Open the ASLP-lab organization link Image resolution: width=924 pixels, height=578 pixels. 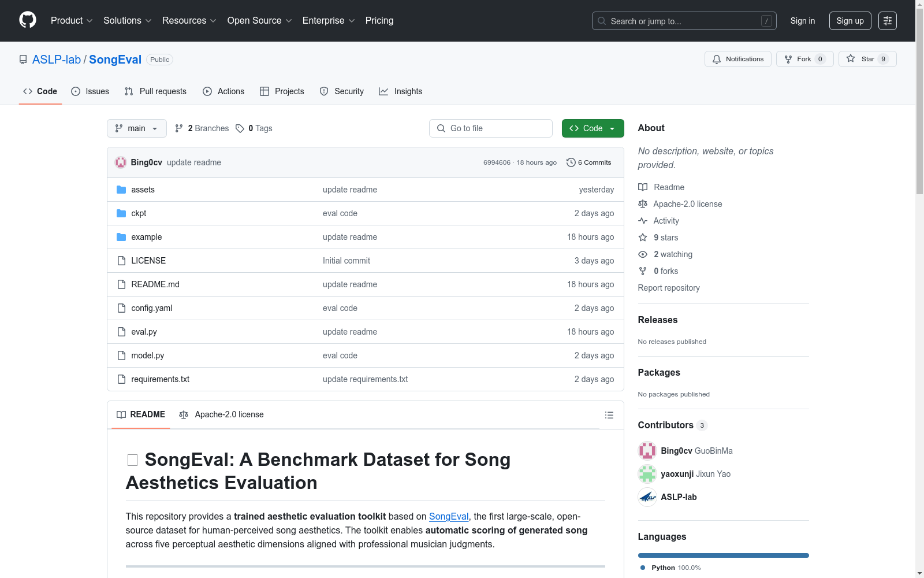57,60
